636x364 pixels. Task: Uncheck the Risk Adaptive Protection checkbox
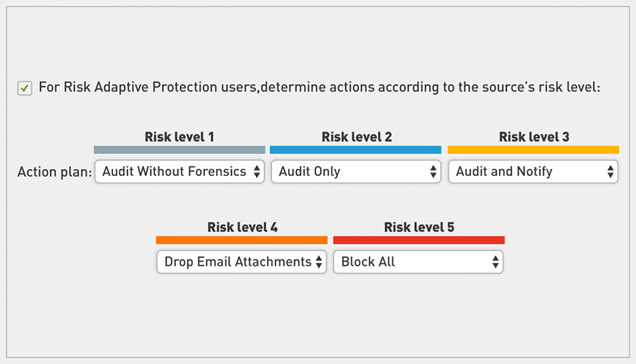click(25, 88)
